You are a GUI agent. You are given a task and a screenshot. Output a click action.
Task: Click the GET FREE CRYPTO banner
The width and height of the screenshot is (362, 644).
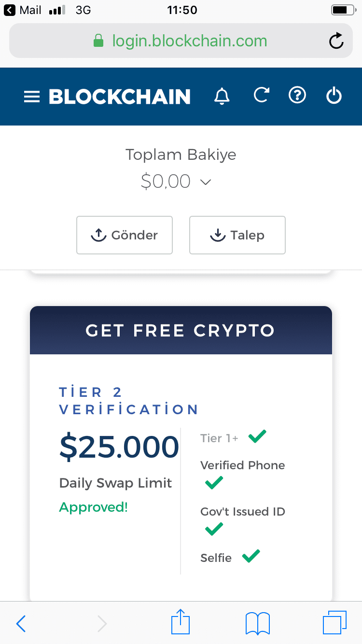[x=181, y=330]
